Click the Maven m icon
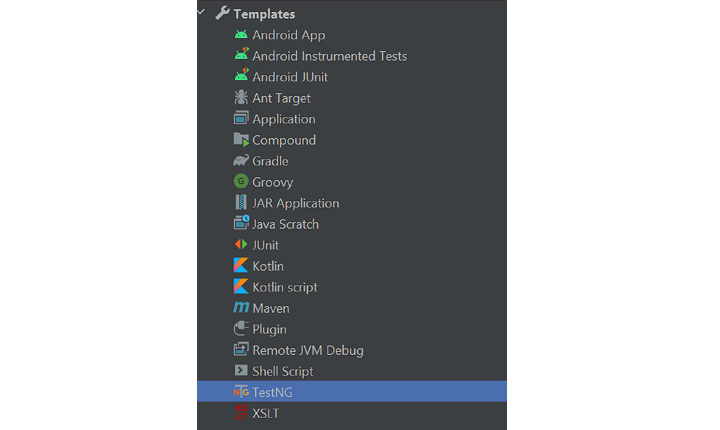 240,308
